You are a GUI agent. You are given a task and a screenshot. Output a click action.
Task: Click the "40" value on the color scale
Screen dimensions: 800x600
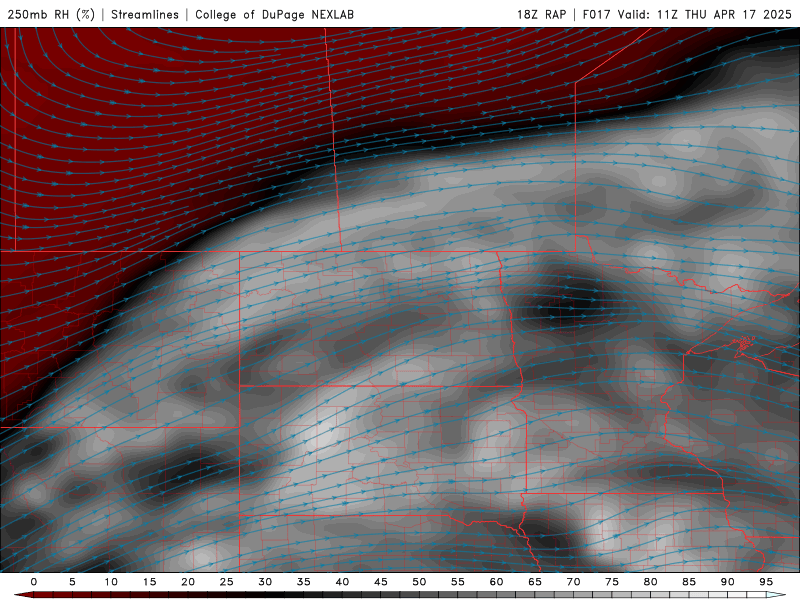tap(342, 582)
